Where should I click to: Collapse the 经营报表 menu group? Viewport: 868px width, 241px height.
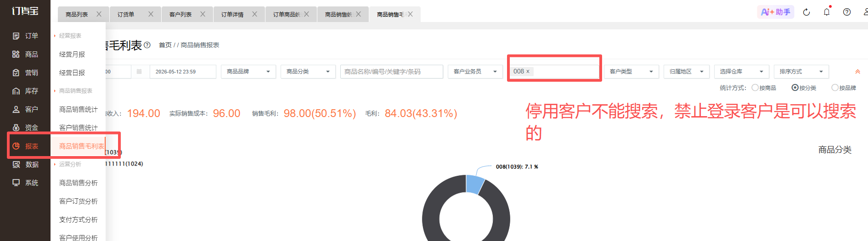pyautogui.click(x=70, y=36)
